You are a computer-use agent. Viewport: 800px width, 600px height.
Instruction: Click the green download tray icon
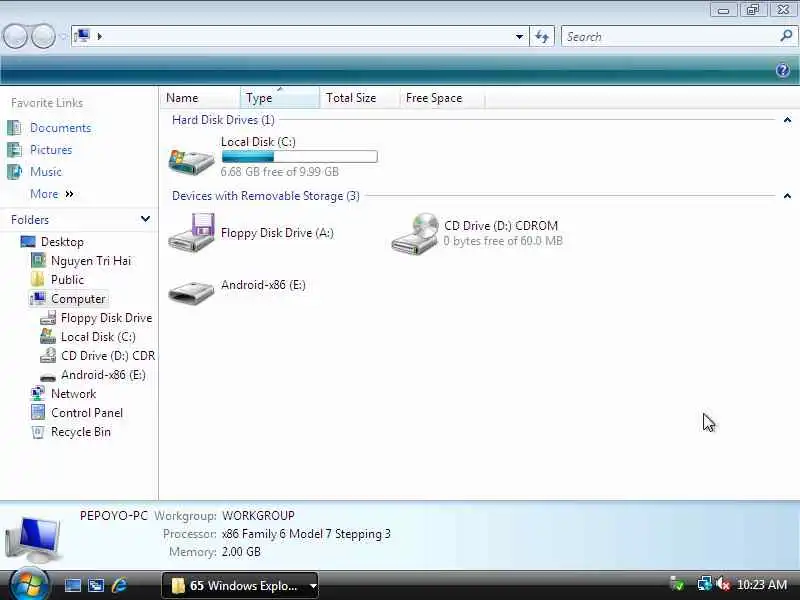677,584
